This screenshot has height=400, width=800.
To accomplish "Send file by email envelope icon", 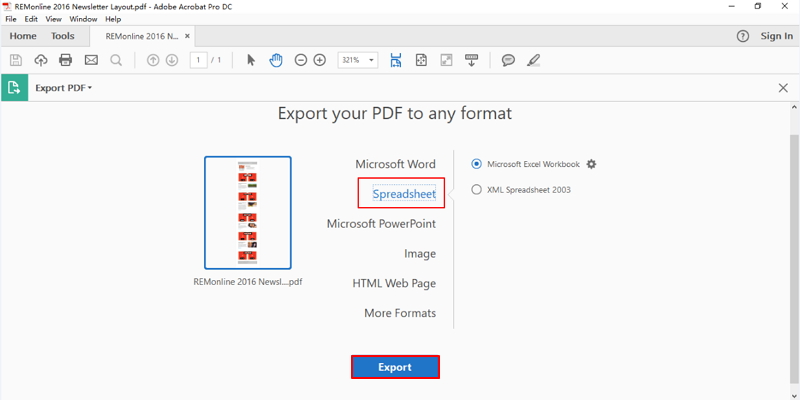I will pyautogui.click(x=91, y=60).
